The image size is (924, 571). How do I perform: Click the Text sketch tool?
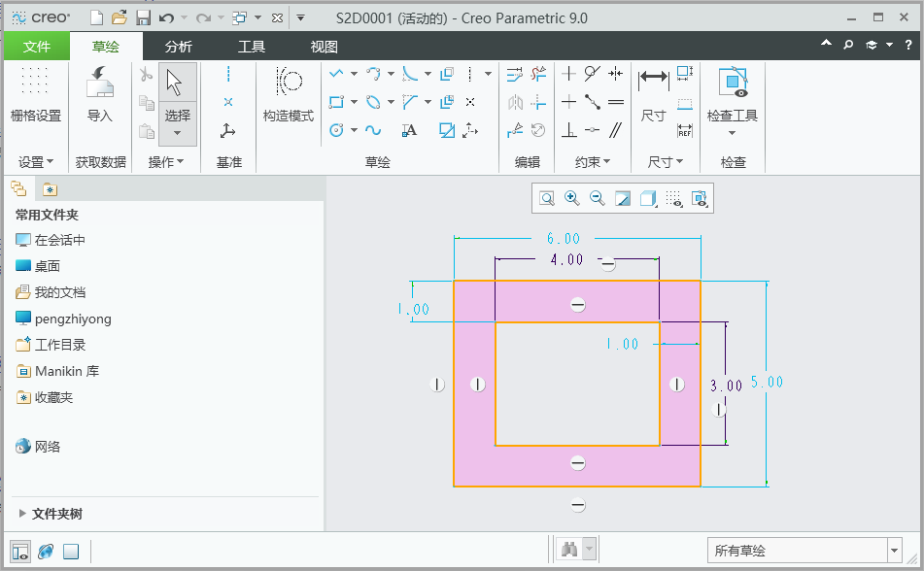(409, 130)
